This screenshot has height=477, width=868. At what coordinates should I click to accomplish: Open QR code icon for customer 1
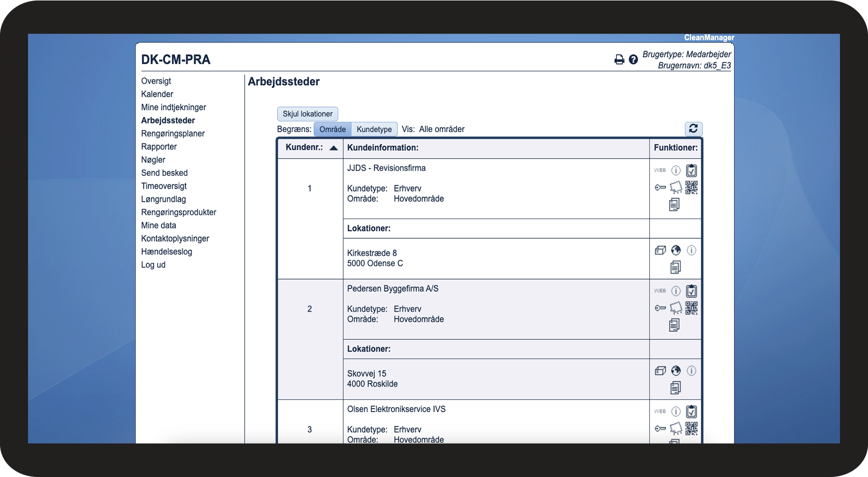coord(691,187)
